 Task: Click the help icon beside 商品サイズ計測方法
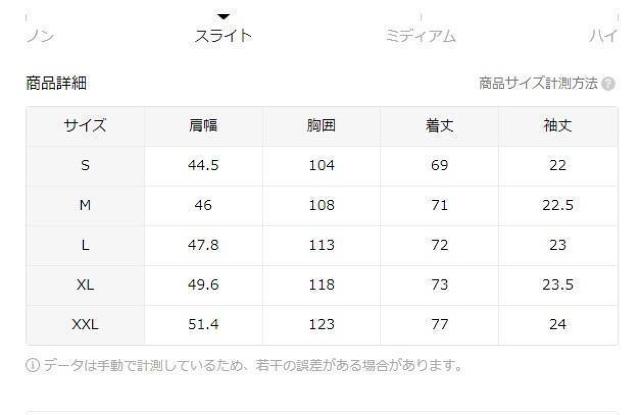610,82
